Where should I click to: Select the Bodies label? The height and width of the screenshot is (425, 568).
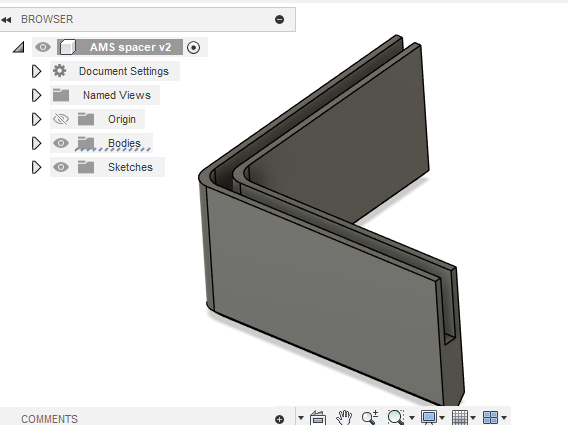[124, 143]
